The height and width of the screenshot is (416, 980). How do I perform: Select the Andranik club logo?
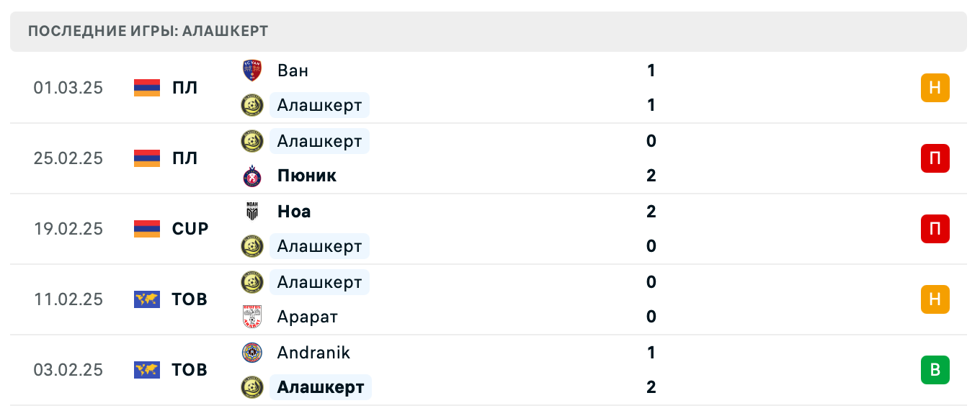251,353
